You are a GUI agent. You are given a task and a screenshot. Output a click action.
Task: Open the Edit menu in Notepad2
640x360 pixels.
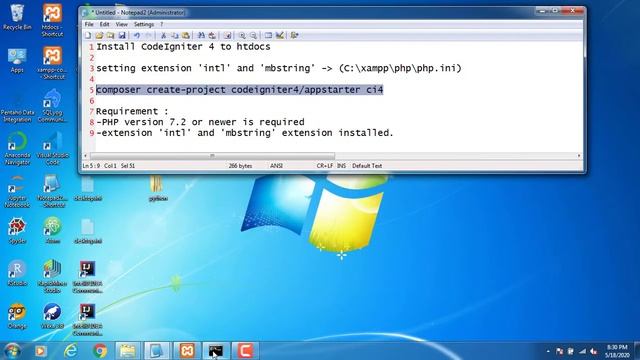(104, 24)
